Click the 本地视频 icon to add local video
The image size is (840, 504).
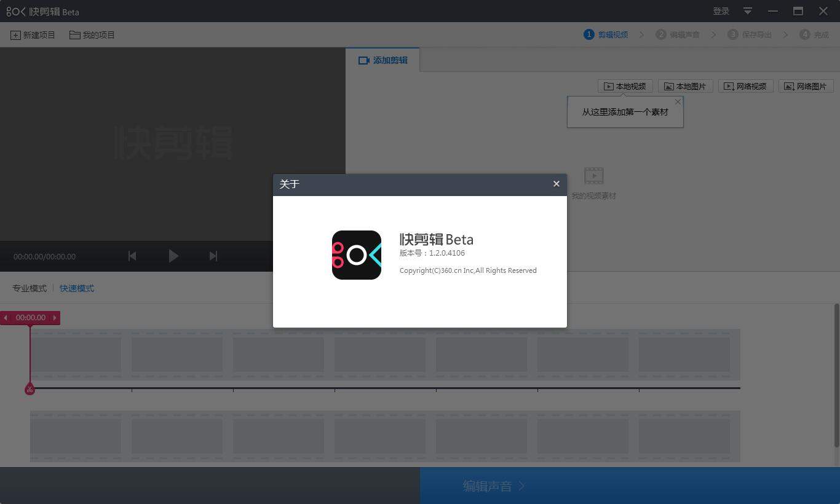[624, 86]
